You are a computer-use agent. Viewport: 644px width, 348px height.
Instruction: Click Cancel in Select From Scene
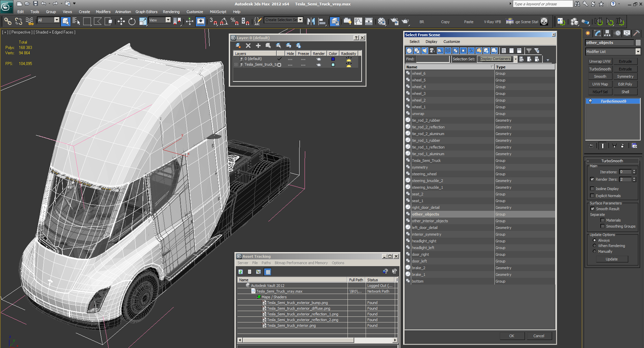tap(539, 336)
